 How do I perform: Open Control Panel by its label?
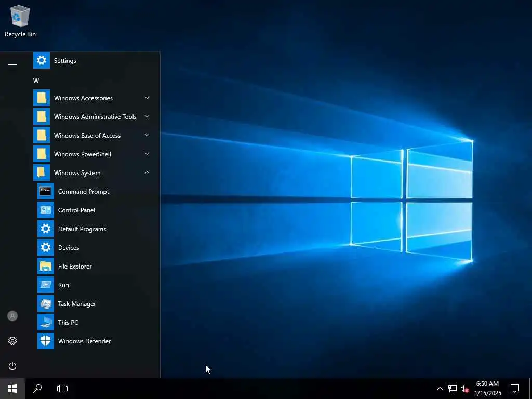[76, 210]
